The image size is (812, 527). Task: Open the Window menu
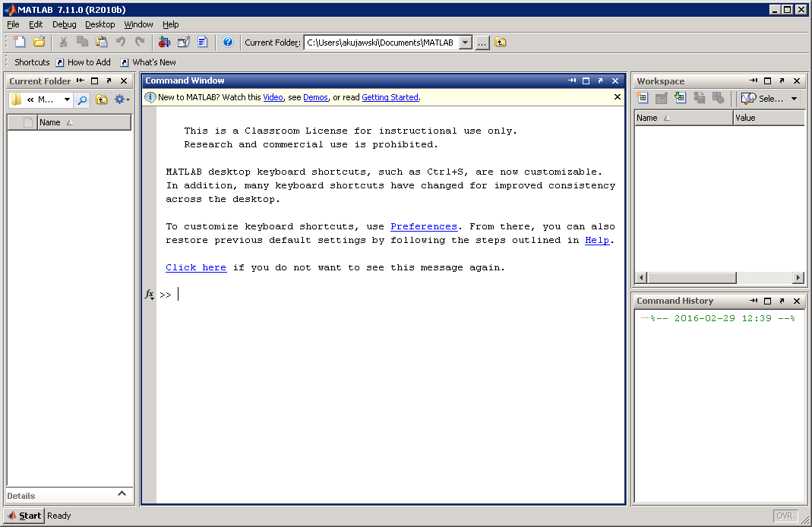pos(138,24)
